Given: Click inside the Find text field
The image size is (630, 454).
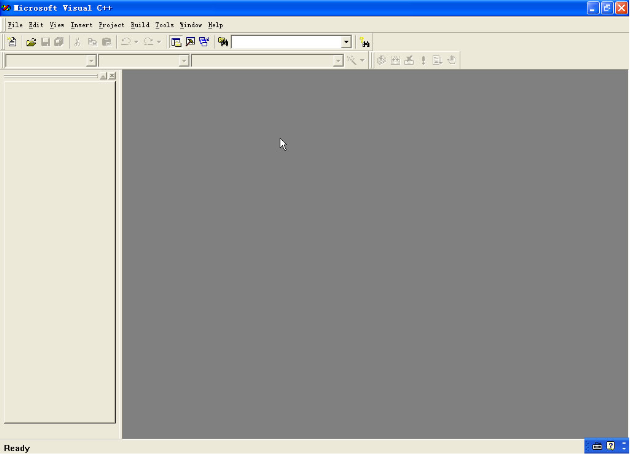Looking at the screenshot, I should (287, 42).
